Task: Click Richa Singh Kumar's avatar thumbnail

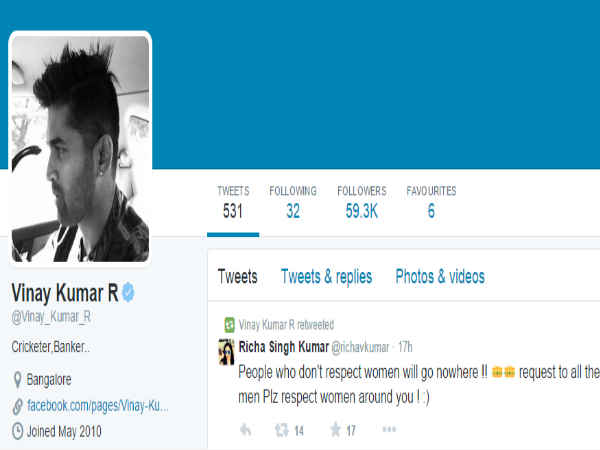Action: point(226,351)
